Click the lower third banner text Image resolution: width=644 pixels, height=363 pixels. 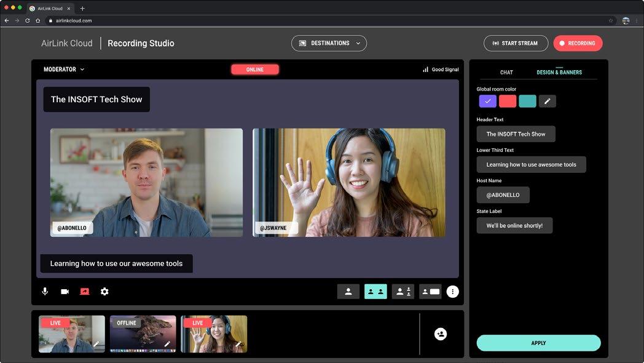pos(116,263)
